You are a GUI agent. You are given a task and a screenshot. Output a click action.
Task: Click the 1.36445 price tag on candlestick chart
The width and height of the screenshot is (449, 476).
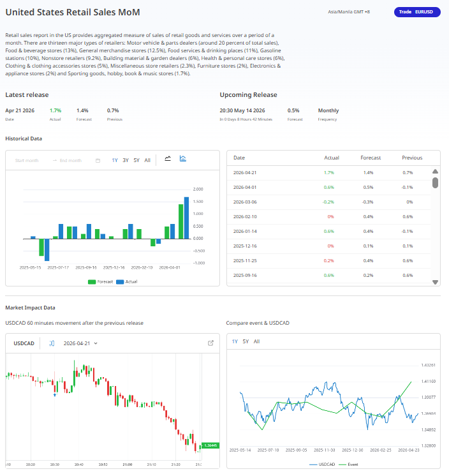210,445
